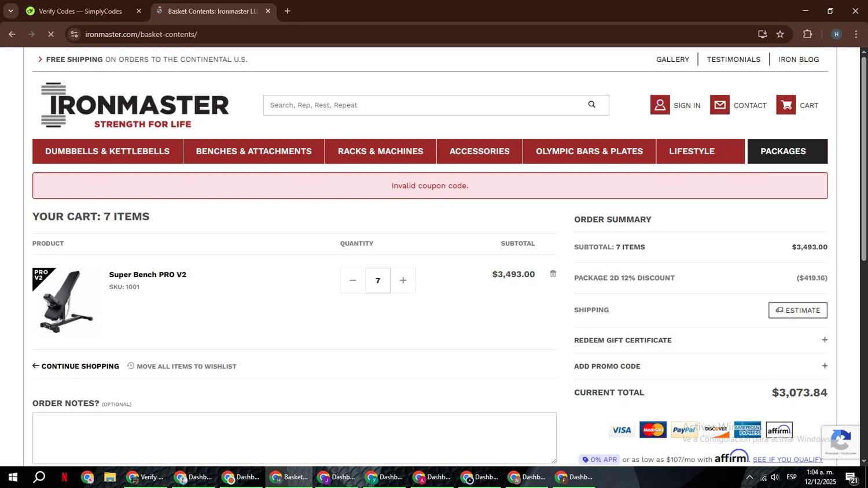The width and height of the screenshot is (868, 488).
Task: Close the Basket Contents browser tab
Action: tap(268, 11)
